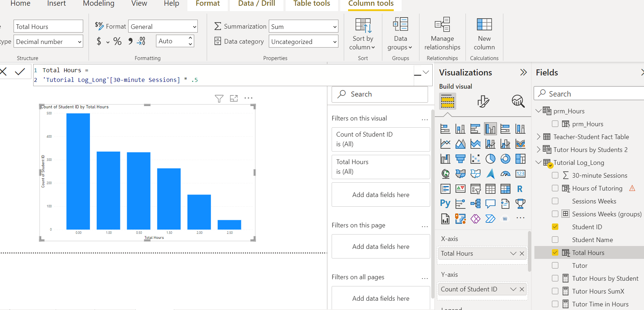Select the donut chart visualization

tap(505, 159)
